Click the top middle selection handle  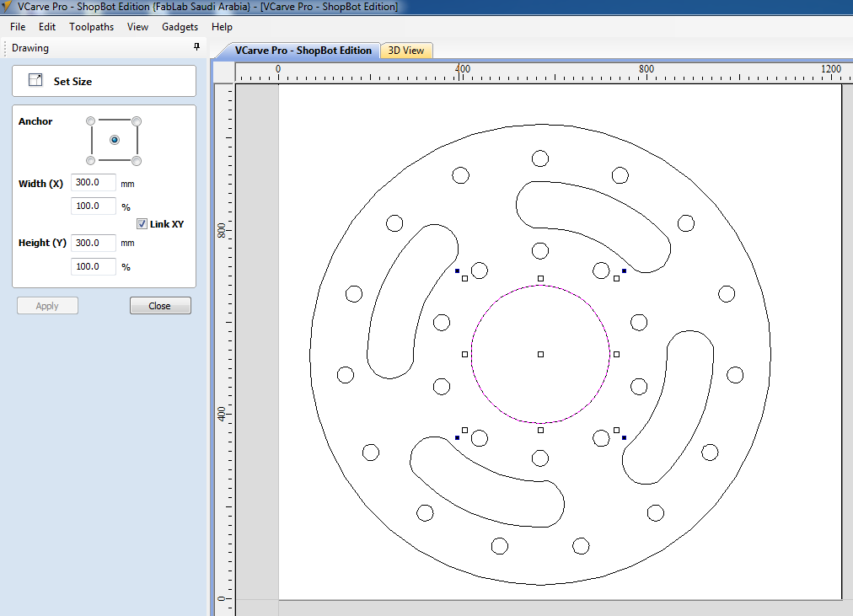tap(540, 278)
